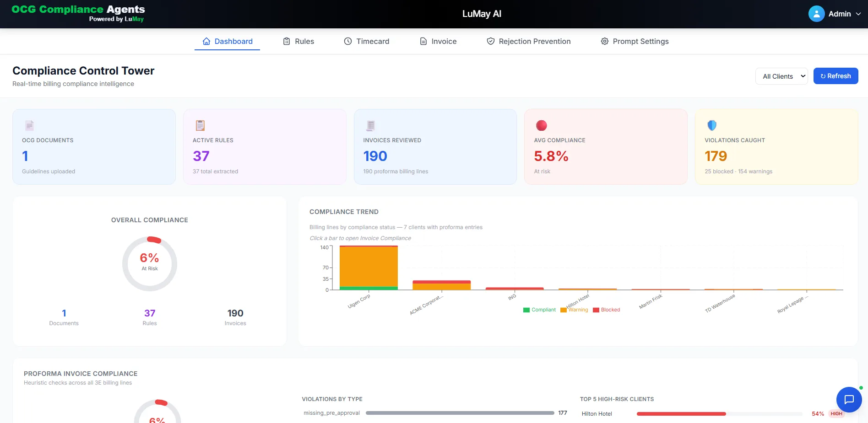
Task: Click the Avg Compliance red circle icon
Action: [x=542, y=125]
